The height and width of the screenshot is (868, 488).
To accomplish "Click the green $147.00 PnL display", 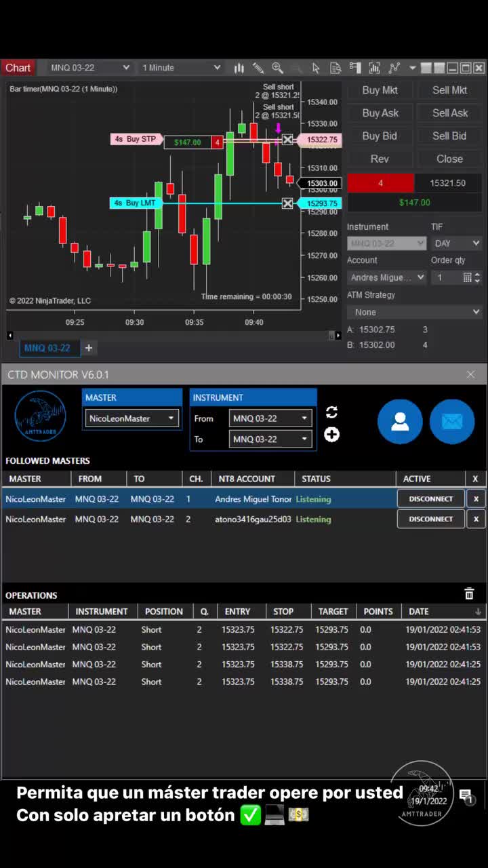I will tap(414, 202).
